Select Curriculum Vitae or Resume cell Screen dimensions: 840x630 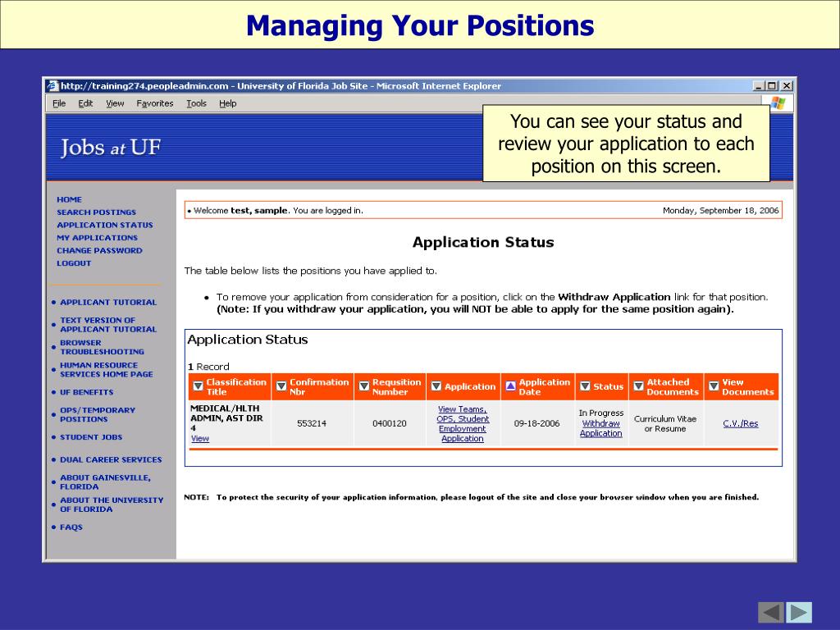click(x=664, y=424)
